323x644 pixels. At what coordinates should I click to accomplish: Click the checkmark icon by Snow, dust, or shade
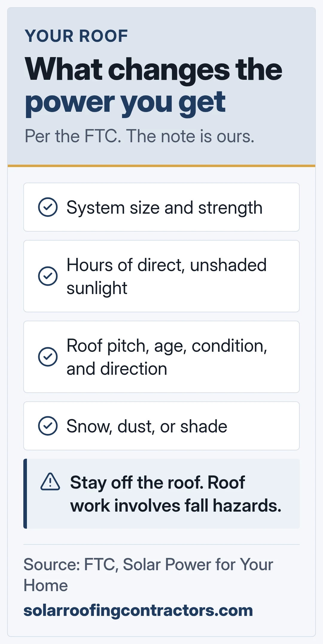[x=48, y=426]
